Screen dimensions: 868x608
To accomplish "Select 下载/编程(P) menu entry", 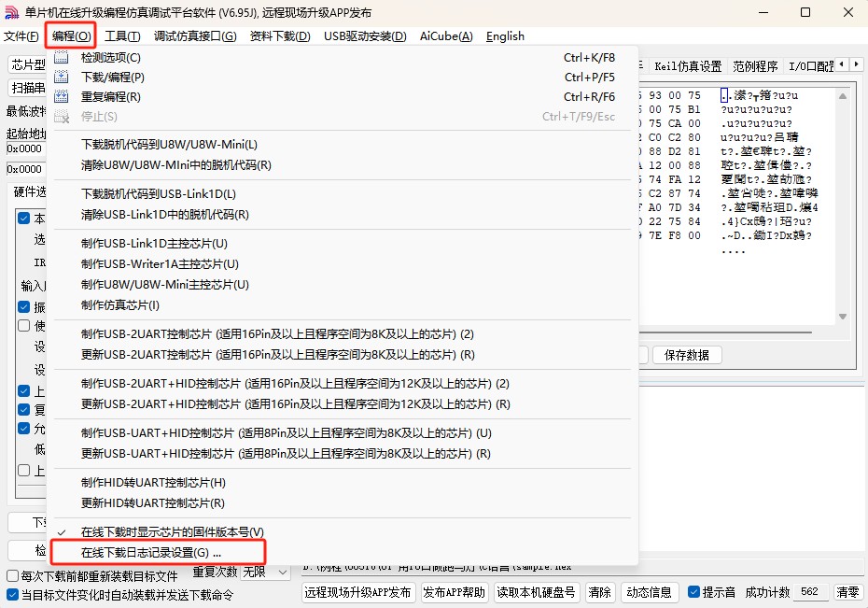I will pyautogui.click(x=343, y=77).
